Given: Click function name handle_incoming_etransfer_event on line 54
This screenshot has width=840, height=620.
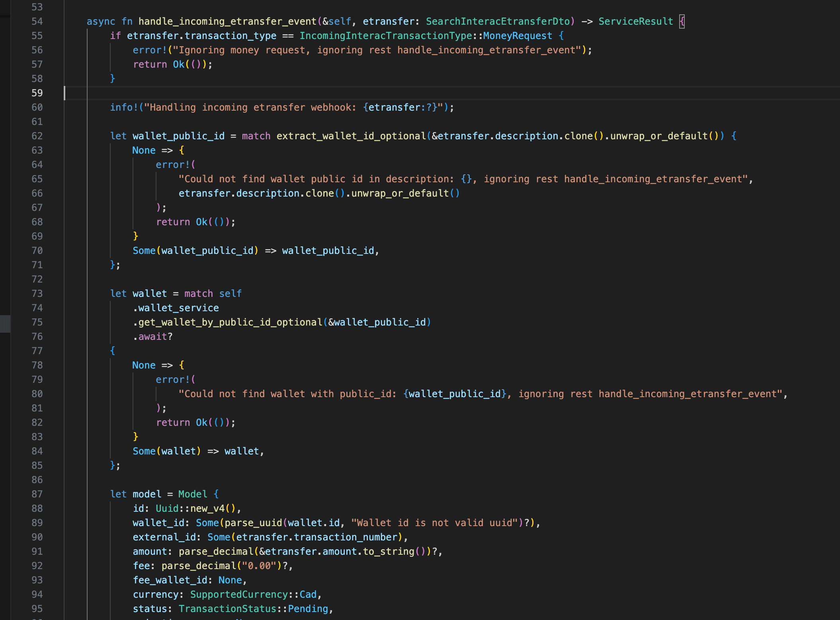Looking at the screenshot, I should pyautogui.click(x=227, y=21).
